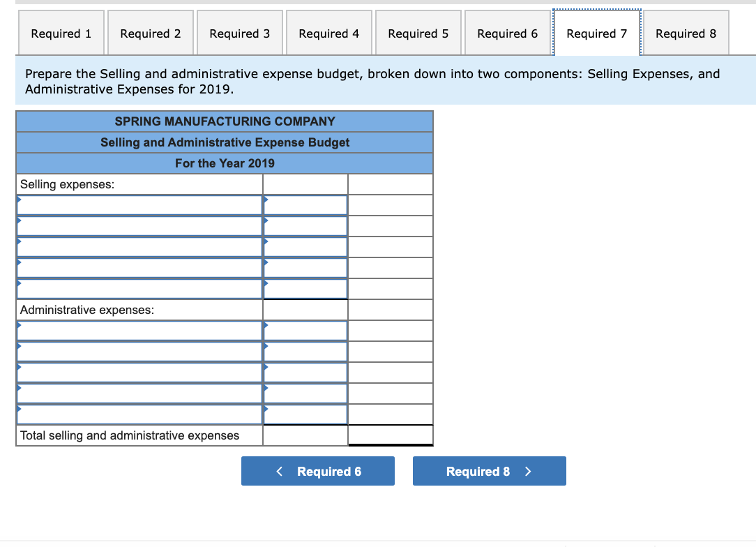Click Selling and Administrative Expense Budget title
The image size is (756, 547).
tap(225, 142)
